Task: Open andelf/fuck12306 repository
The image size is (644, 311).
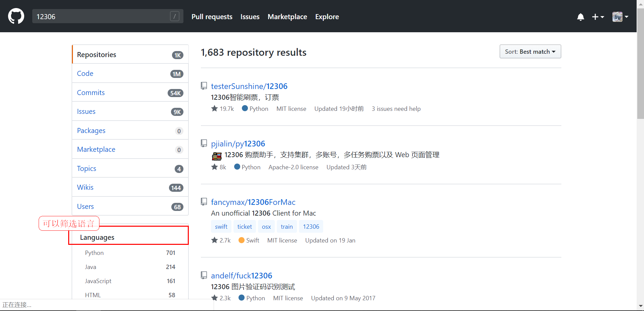Action: click(x=242, y=276)
